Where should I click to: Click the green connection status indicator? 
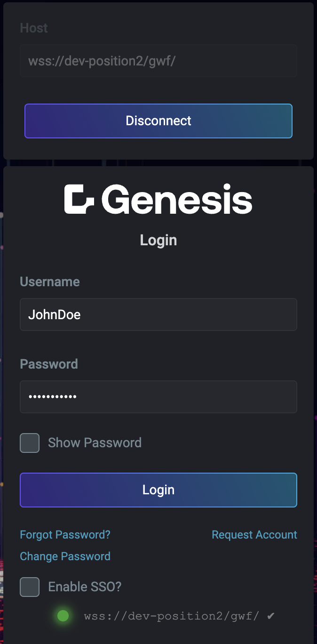(63, 616)
